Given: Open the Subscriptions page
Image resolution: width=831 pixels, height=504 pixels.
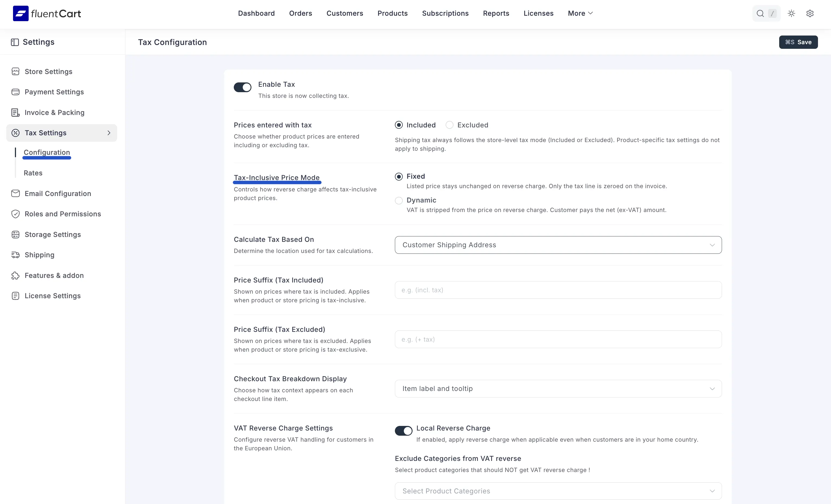Looking at the screenshot, I should (x=445, y=14).
